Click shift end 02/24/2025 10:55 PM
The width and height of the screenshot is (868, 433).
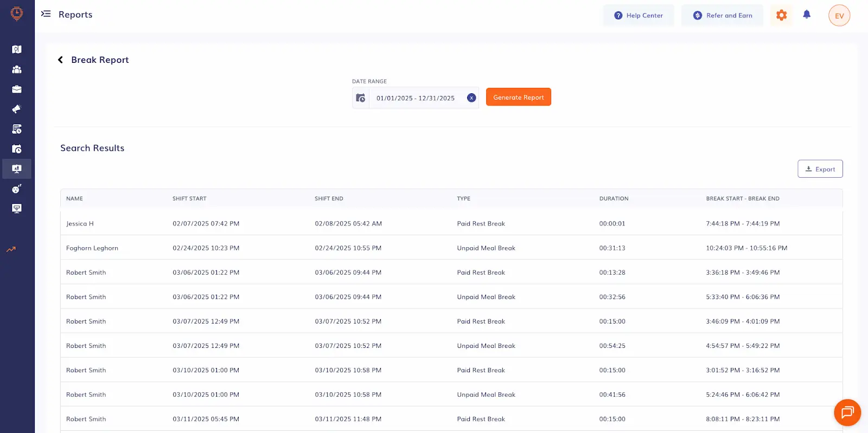tap(348, 248)
